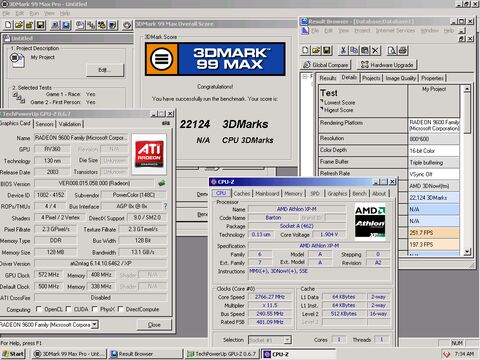Click the Print Preview icon in Result Browser
Viewport: 480px width, 360px height.
coord(392,50)
